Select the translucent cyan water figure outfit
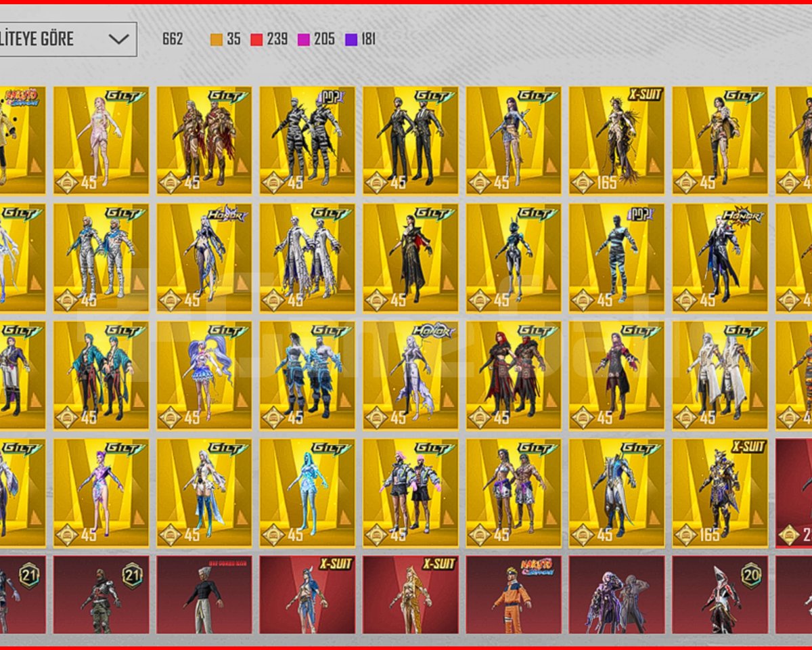 (x=307, y=494)
